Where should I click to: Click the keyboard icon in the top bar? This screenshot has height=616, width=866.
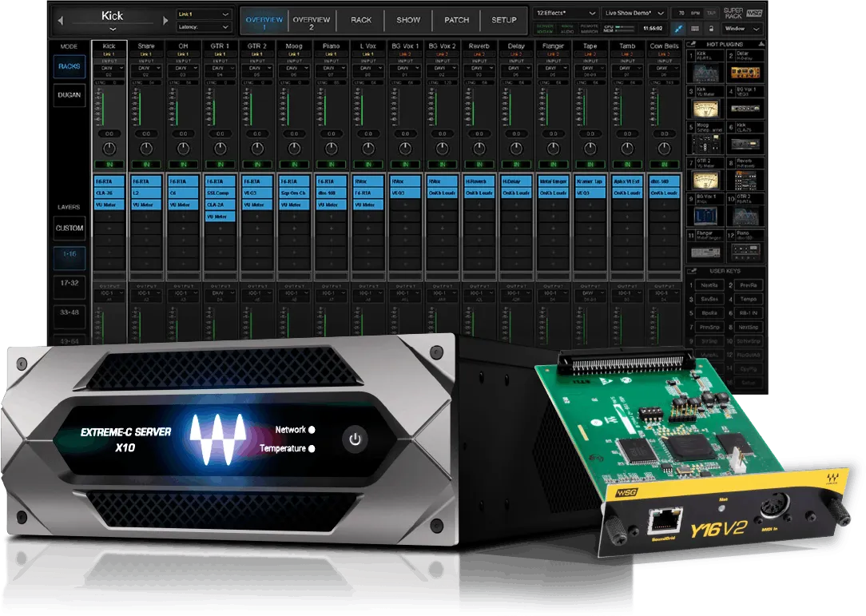click(x=695, y=29)
